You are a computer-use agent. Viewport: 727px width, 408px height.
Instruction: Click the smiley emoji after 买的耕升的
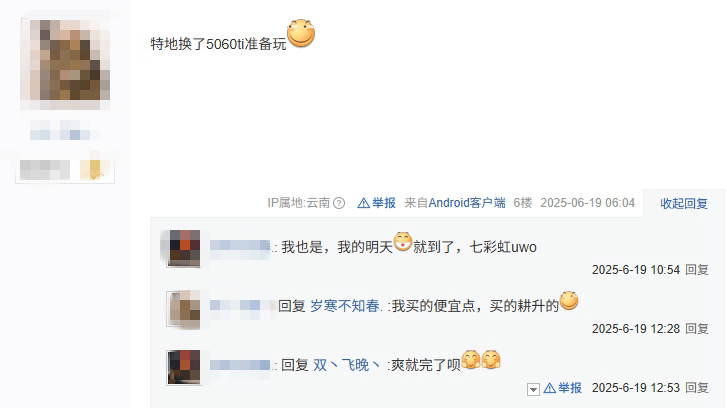(x=569, y=300)
